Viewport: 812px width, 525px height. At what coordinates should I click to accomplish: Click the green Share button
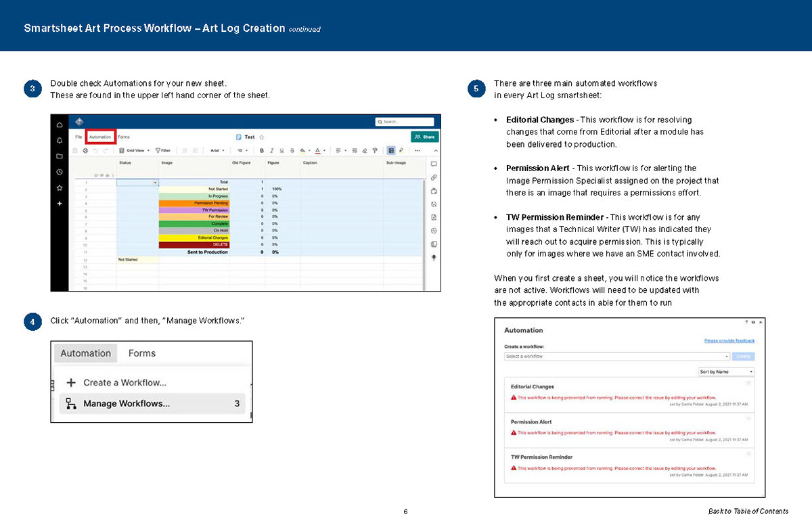[425, 137]
